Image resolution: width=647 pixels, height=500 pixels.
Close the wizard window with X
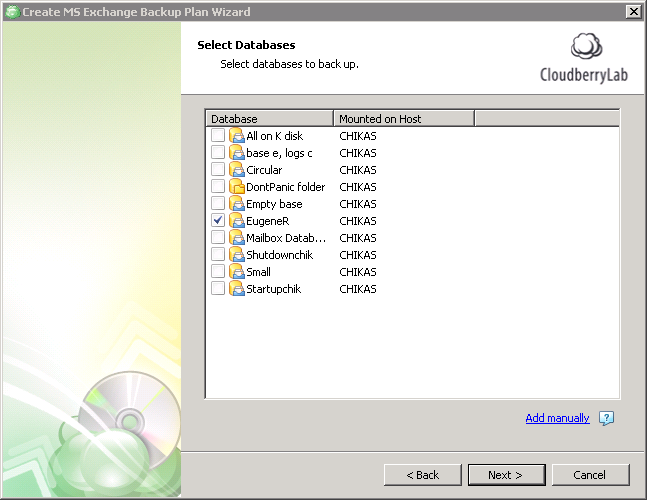coord(633,12)
